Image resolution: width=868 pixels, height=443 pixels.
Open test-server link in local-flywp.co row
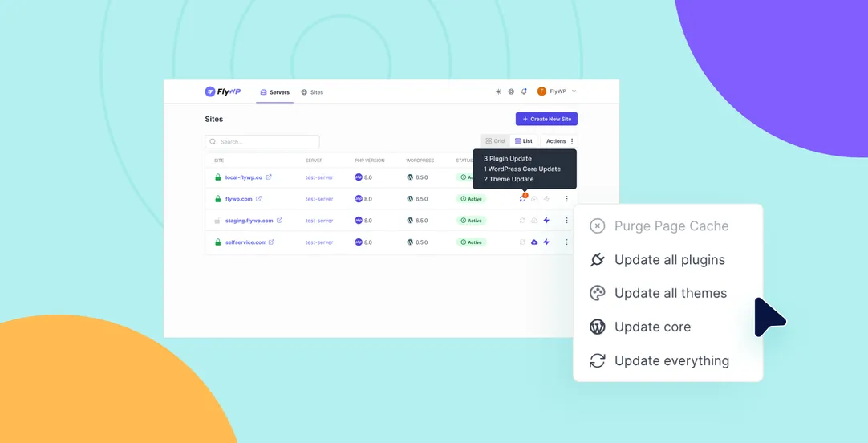[x=319, y=177]
